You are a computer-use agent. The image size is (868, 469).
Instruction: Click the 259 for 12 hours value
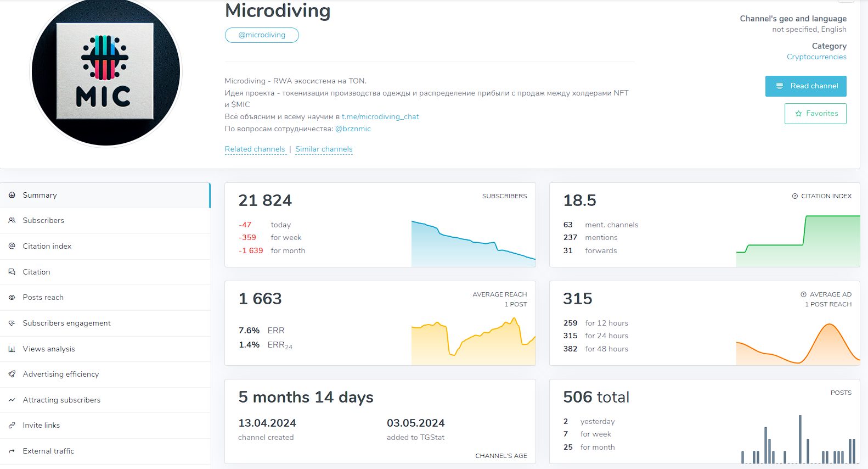570,323
